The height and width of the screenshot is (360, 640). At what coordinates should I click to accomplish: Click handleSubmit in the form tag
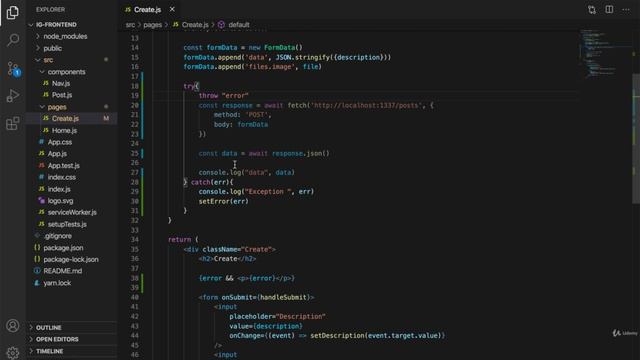click(283, 298)
